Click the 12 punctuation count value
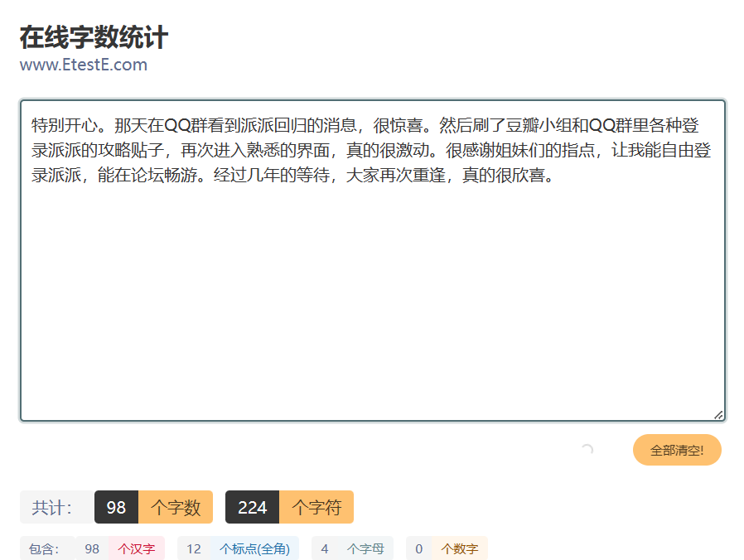Screen dimensions: 744x560 (x=194, y=548)
